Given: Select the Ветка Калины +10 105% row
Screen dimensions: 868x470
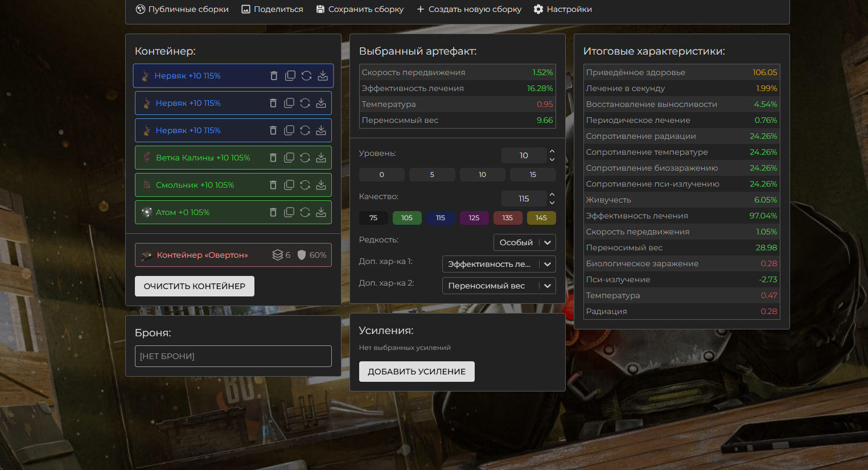Looking at the screenshot, I should 233,158.
